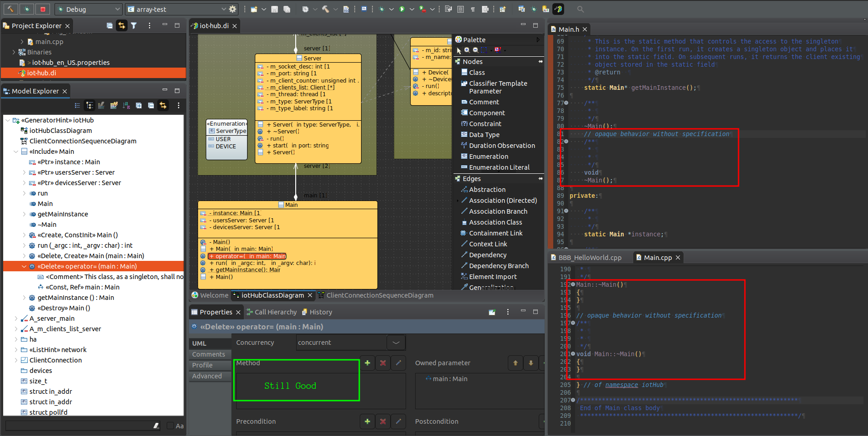
Task: Click the collapse all icon in Model Explorer
Action: click(151, 105)
